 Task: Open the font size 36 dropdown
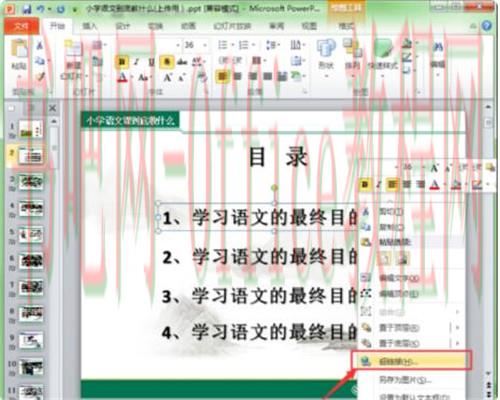click(x=205, y=45)
